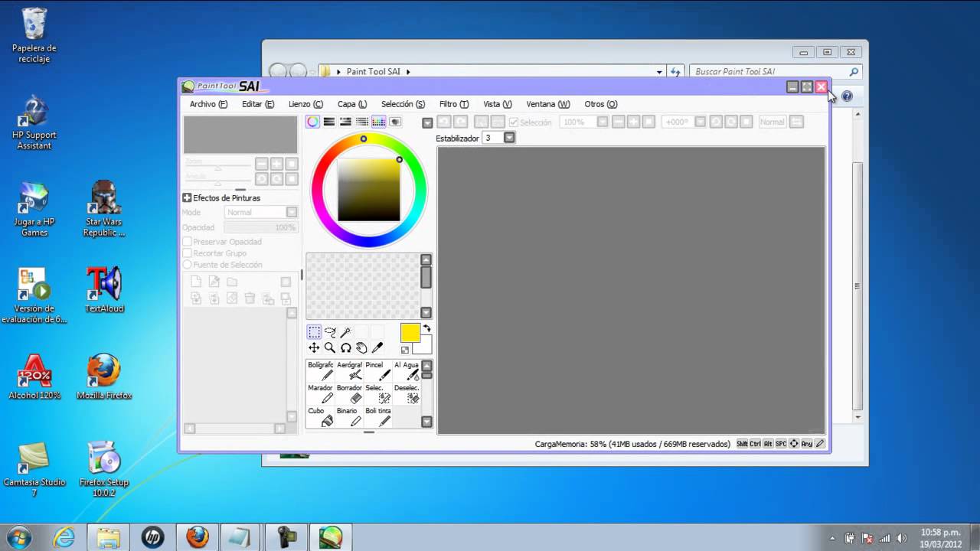This screenshot has width=980, height=551.
Task: Select the Rotate canvas tool
Action: tap(346, 347)
